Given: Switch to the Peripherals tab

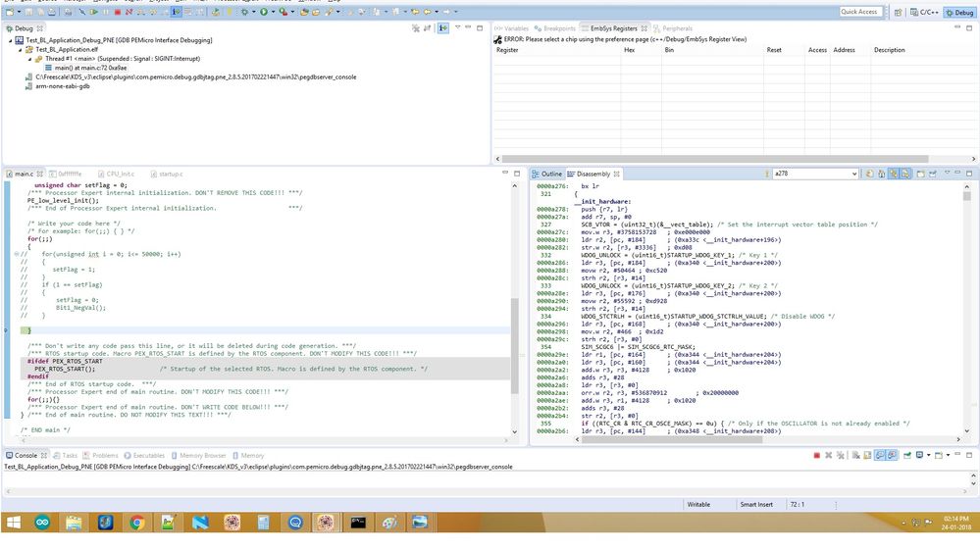Looking at the screenshot, I should (673, 28).
